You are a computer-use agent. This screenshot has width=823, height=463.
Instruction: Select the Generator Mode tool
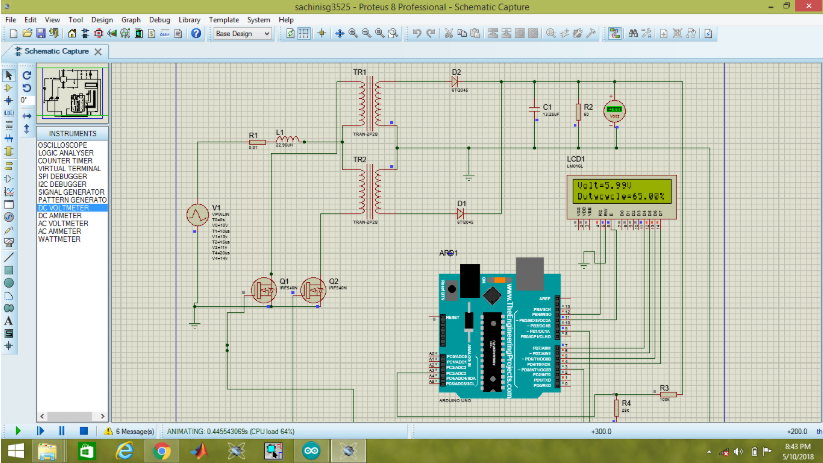click(8, 217)
